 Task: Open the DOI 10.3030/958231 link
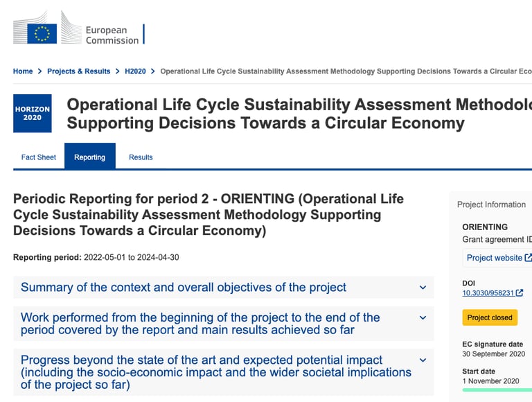click(x=488, y=292)
